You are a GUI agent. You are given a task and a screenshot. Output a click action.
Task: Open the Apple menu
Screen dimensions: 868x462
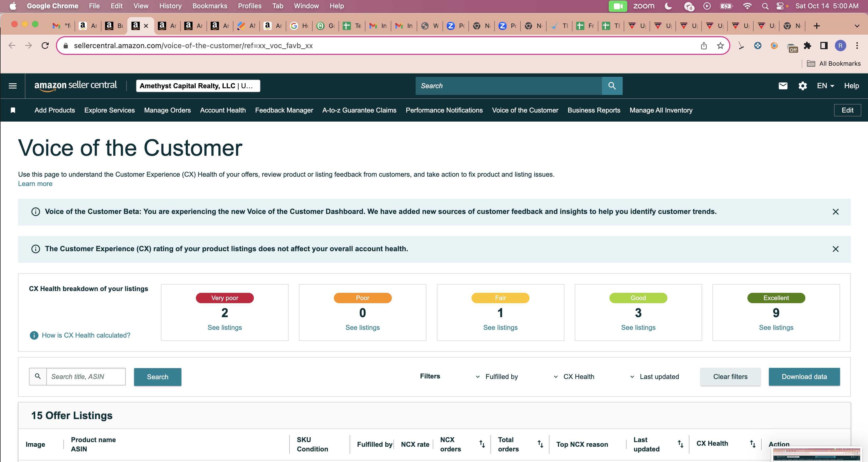[x=13, y=6]
